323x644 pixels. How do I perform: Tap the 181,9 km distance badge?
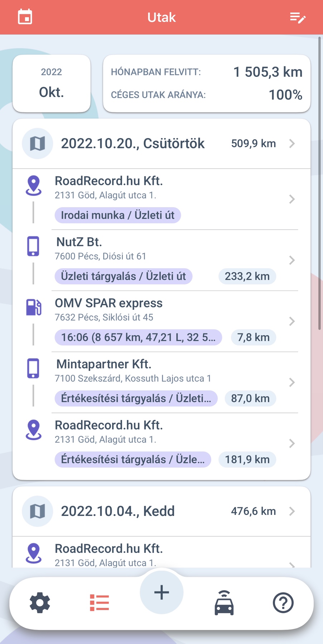pos(247,459)
